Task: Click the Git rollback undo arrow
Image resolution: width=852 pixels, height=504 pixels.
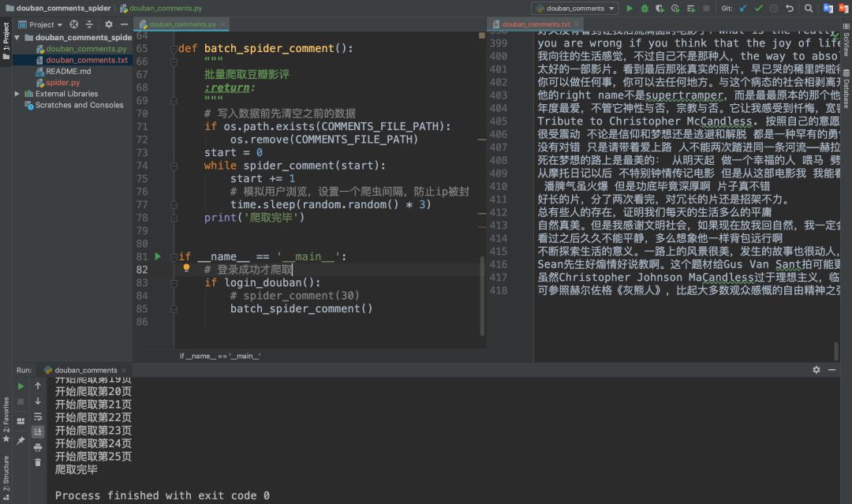Action: point(790,8)
